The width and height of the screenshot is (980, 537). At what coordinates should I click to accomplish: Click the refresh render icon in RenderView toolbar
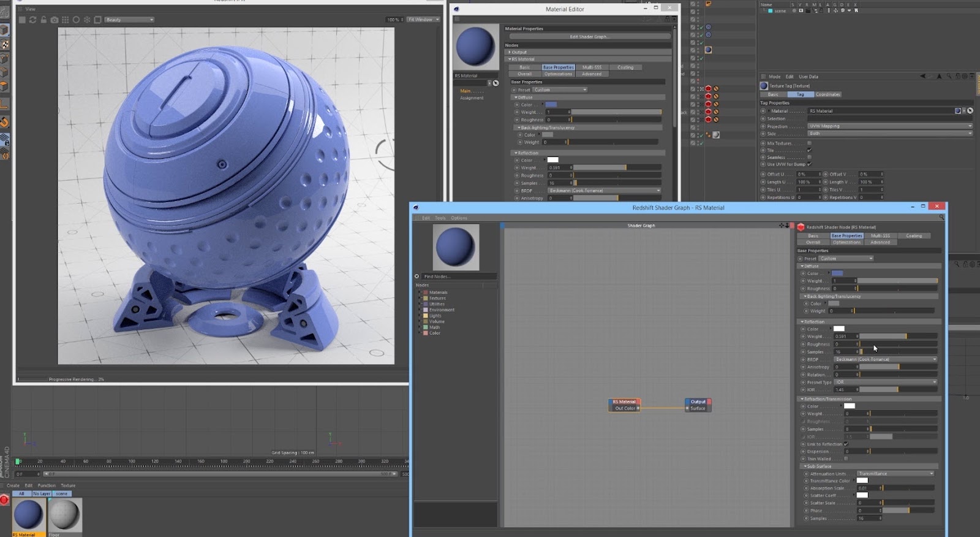(32, 20)
